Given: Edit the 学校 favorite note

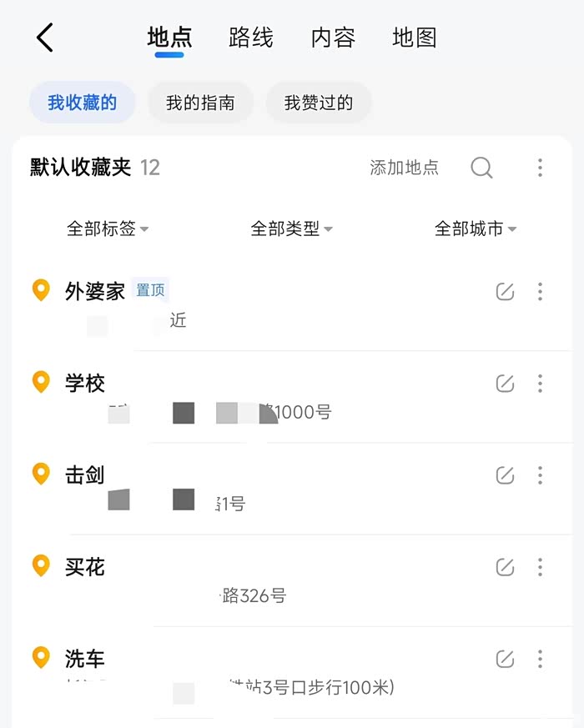Looking at the screenshot, I should (505, 384).
